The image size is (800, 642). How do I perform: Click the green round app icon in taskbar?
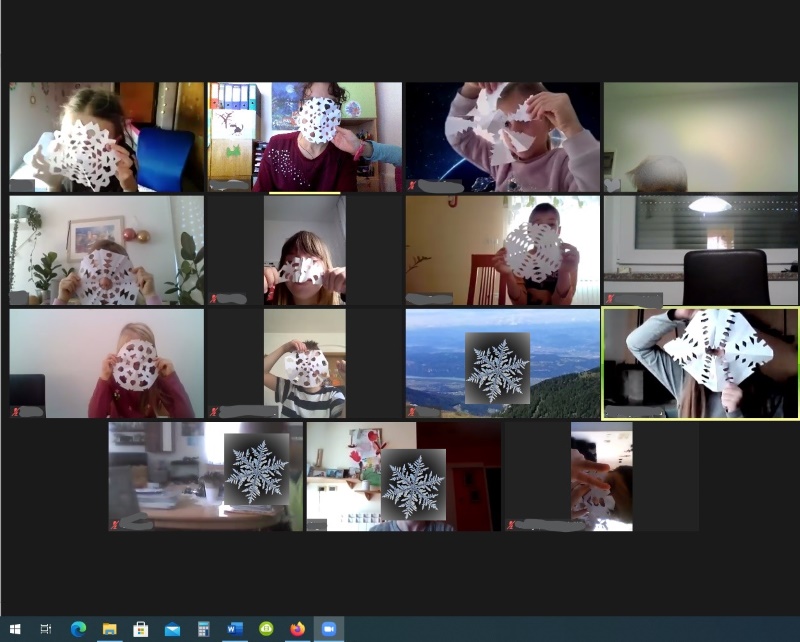point(266,629)
